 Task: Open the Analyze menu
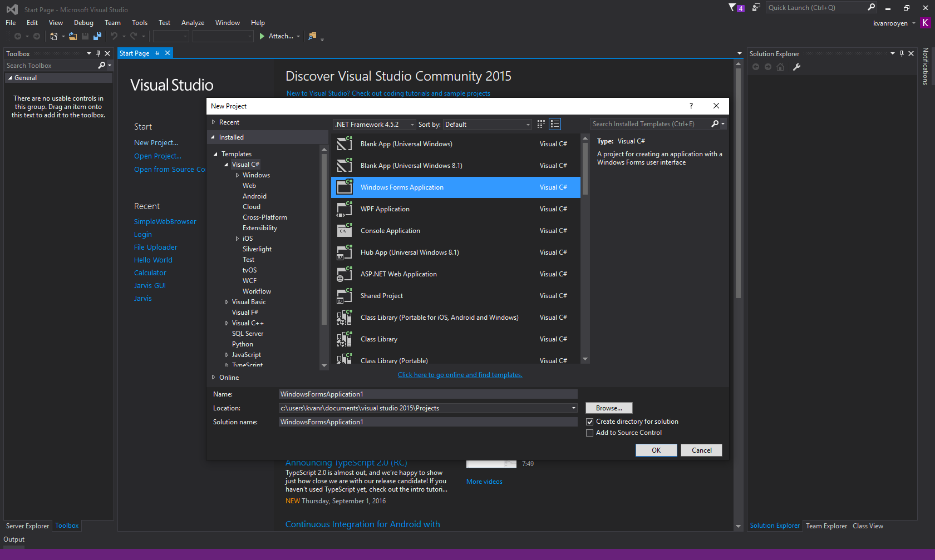pos(193,23)
